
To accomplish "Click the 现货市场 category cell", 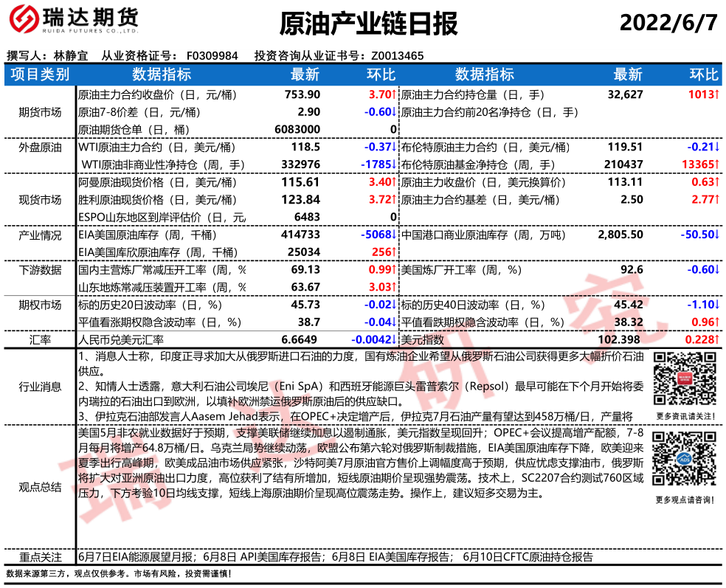I will pyautogui.click(x=40, y=199).
